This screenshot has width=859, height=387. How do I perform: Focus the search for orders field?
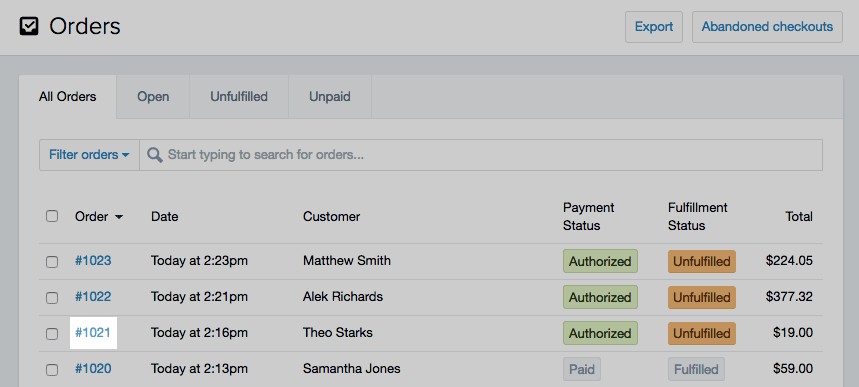click(481, 155)
